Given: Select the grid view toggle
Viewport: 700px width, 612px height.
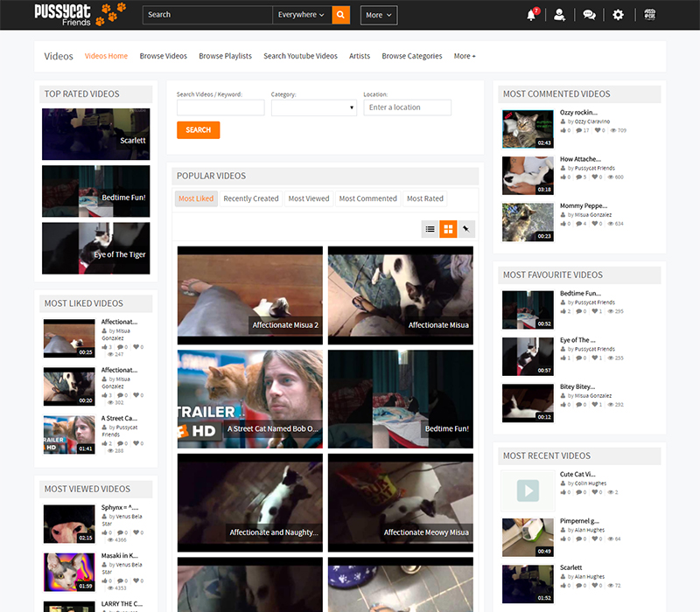Looking at the screenshot, I should 448,229.
